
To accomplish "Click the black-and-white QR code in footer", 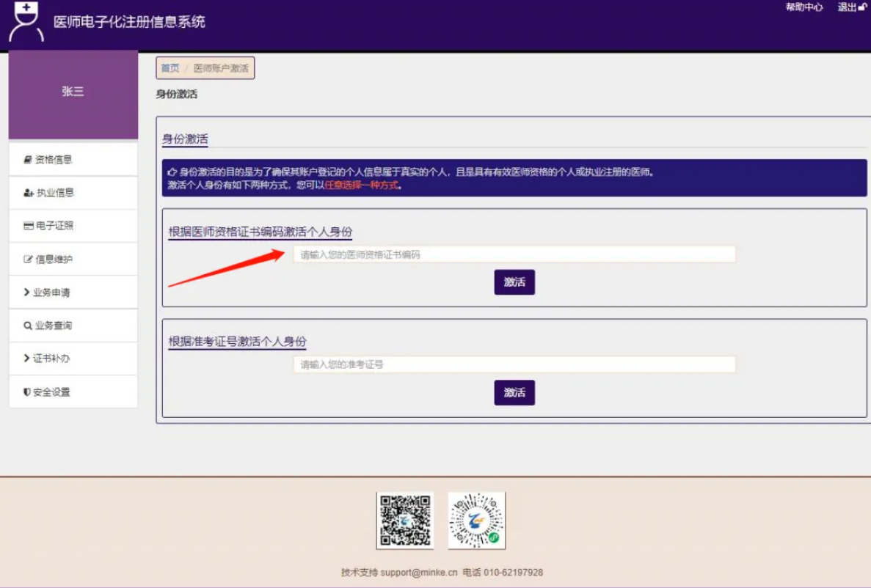I will point(405,521).
